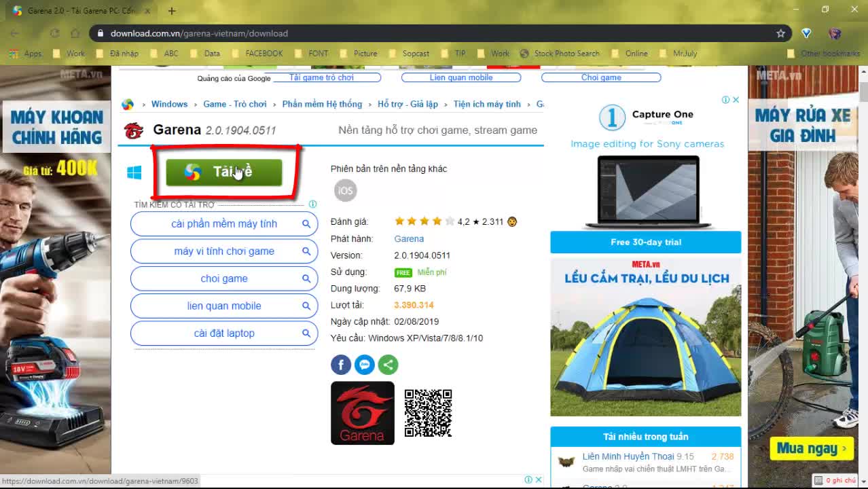Open the FONT bookmark folder

(311, 54)
